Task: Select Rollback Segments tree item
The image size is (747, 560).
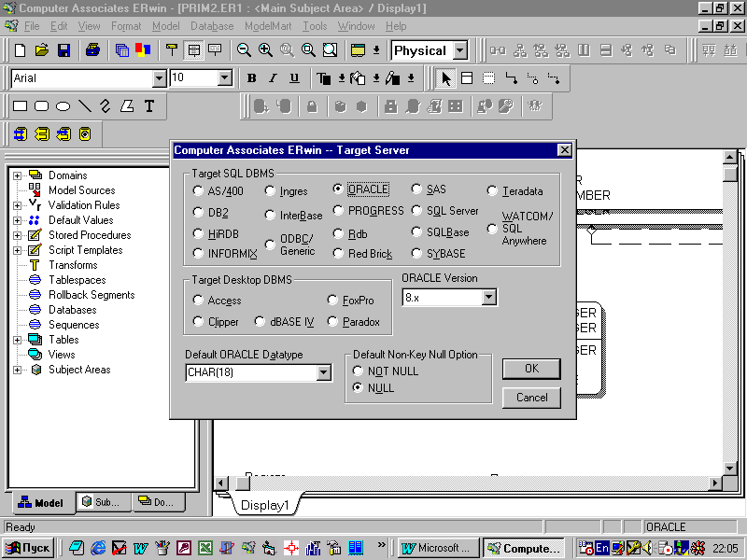Action: pos(92,295)
